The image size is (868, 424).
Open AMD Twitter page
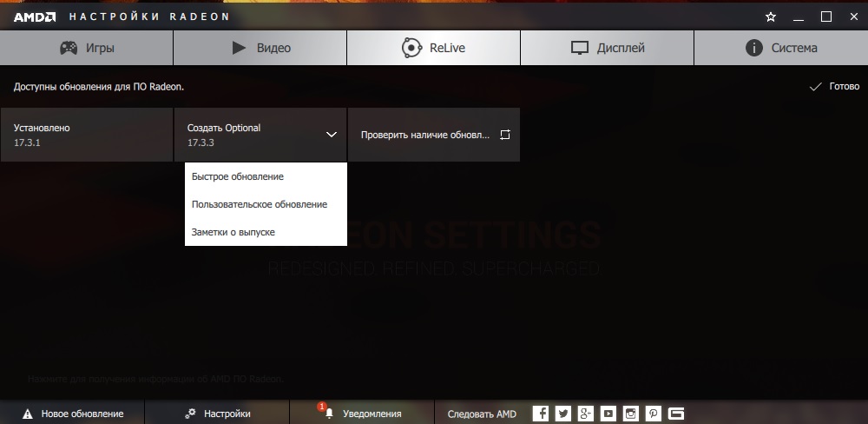coord(563,414)
